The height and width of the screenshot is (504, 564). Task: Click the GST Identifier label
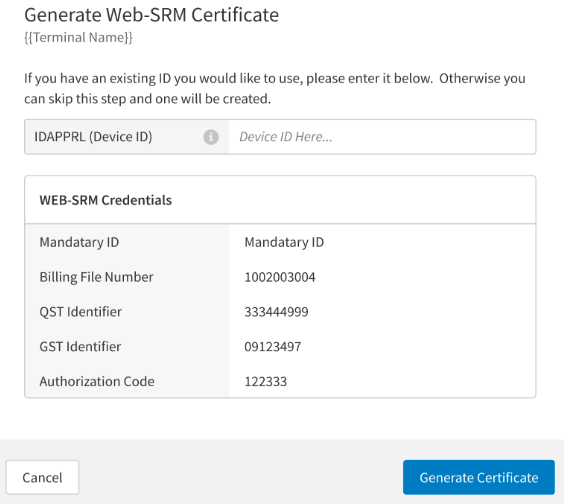[80, 347]
